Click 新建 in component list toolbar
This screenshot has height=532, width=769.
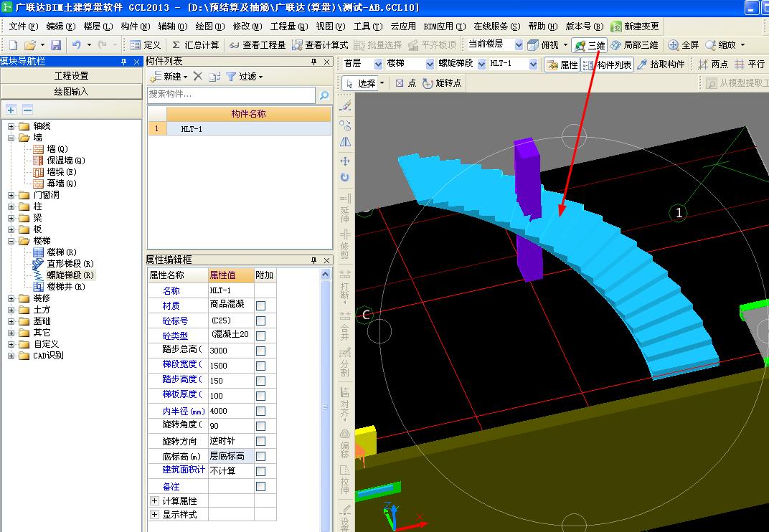pos(168,77)
